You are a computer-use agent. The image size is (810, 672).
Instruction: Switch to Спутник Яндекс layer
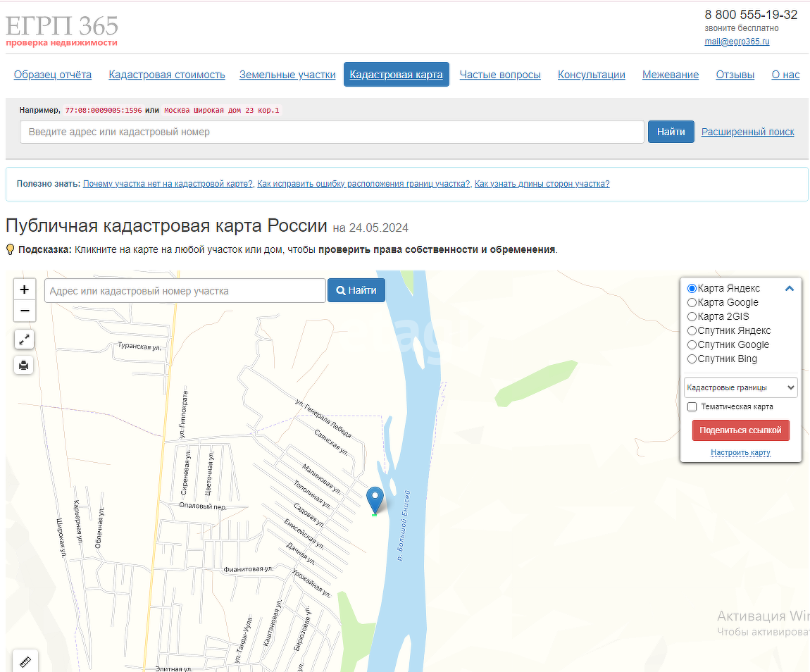tap(692, 330)
